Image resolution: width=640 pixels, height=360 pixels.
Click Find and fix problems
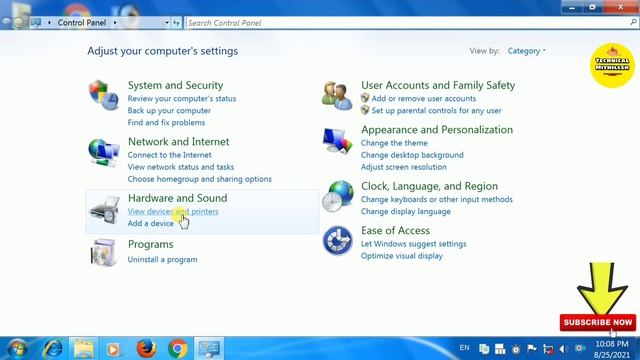pos(166,122)
